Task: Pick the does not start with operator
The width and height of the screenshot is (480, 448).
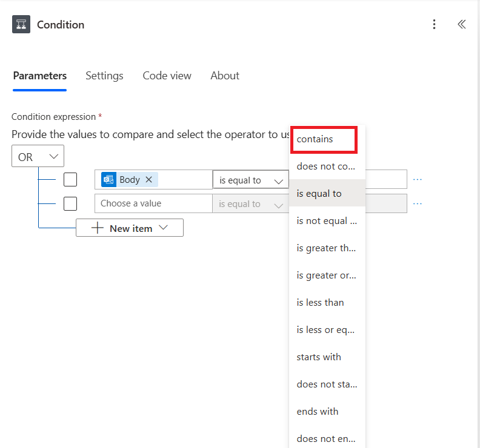Action: pyautogui.click(x=327, y=384)
